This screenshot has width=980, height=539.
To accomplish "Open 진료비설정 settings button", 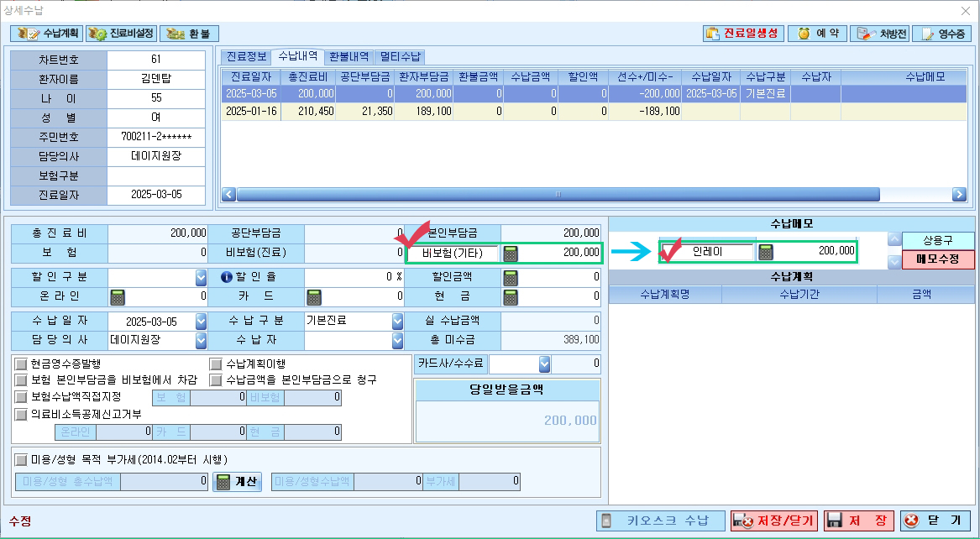I will pyautogui.click(x=121, y=33).
